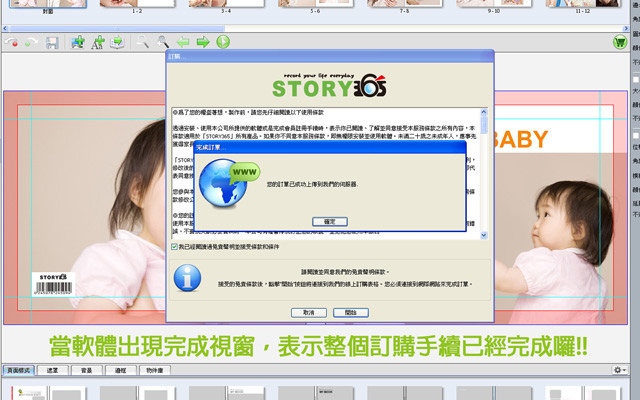Open the 物件庫 tab
640x400 pixels.
coord(157,370)
